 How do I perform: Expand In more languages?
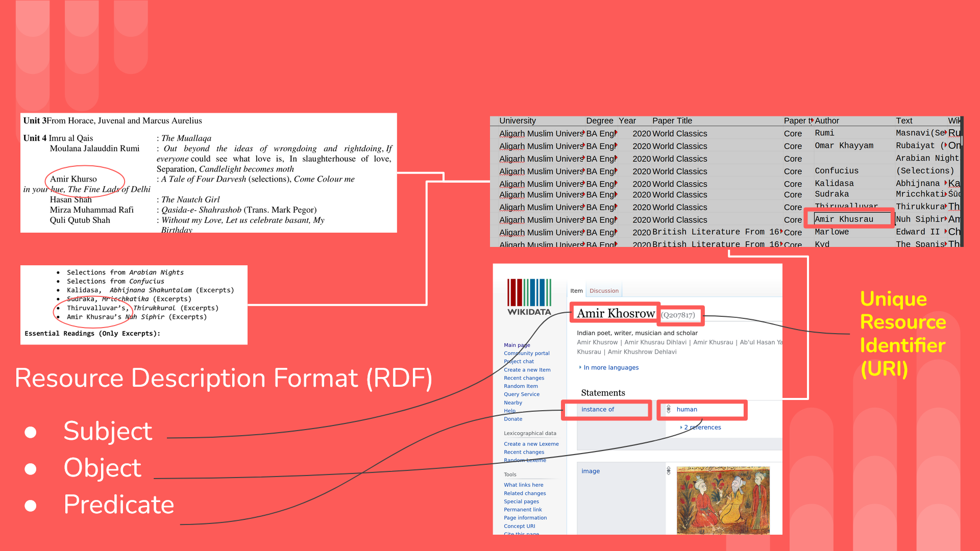pyautogui.click(x=610, y=367)
